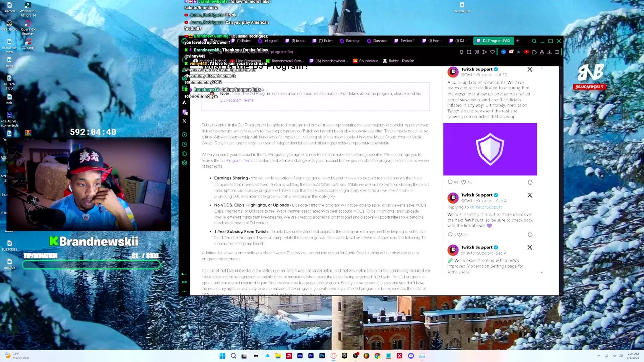View the Twitch Support Sep 4 reply on X
644x362 pixels.
529,195
